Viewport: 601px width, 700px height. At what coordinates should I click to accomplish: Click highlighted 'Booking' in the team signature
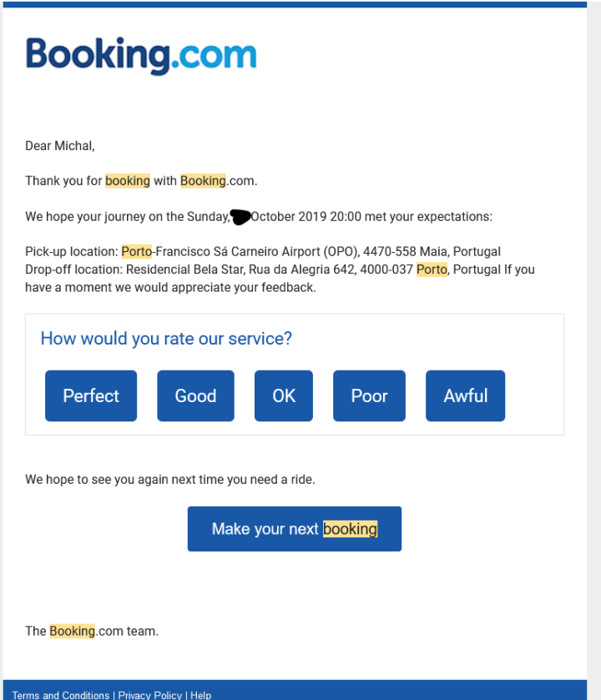pos(72,631)
